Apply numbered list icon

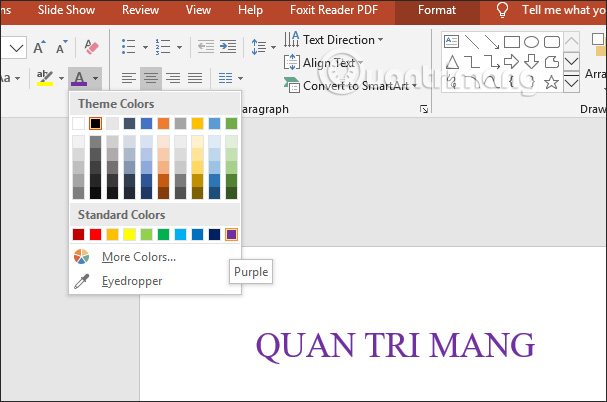[x=163, y=47]
